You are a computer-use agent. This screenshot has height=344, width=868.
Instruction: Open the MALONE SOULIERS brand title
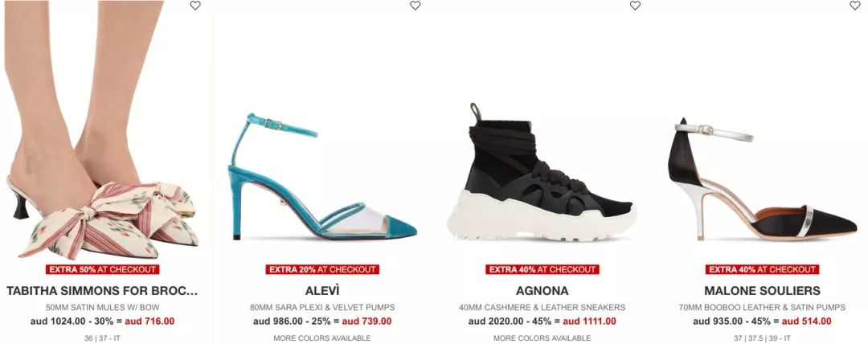(x=762, y=291)
